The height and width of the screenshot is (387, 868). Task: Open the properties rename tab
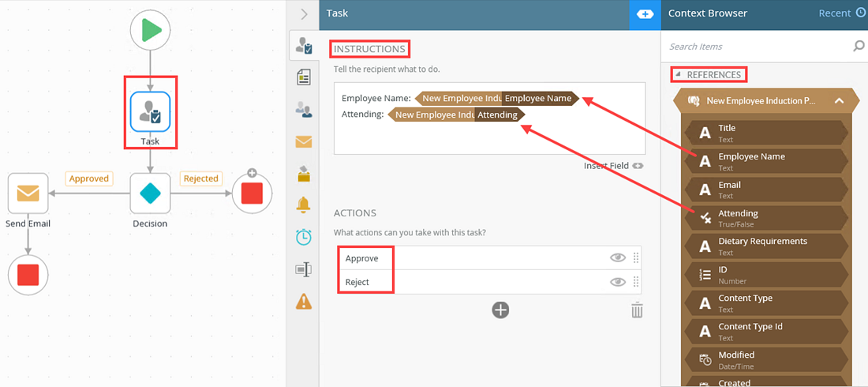tap(303, 269)
